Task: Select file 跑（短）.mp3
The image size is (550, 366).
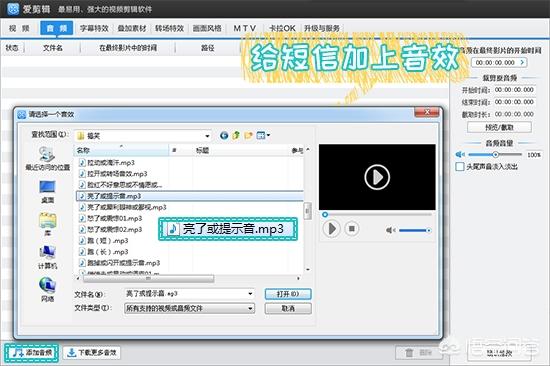Action: click(104, 241)
